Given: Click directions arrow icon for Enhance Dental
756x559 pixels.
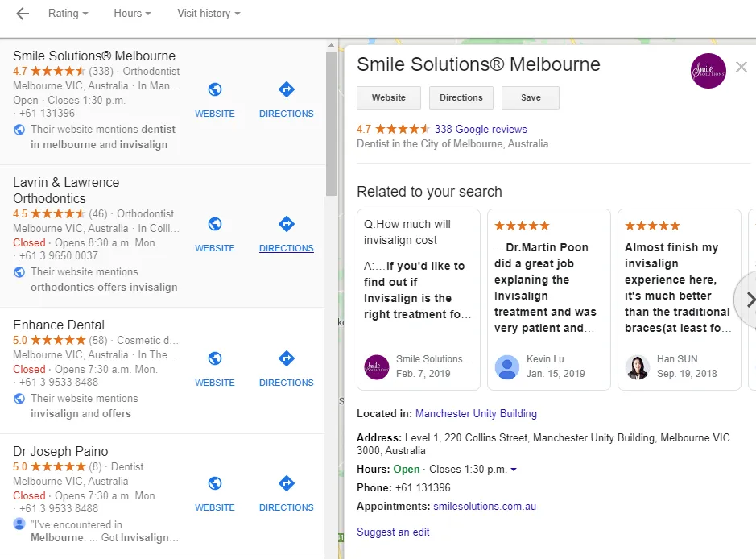Looking at the screenshot, I should (x=287, y=358).
